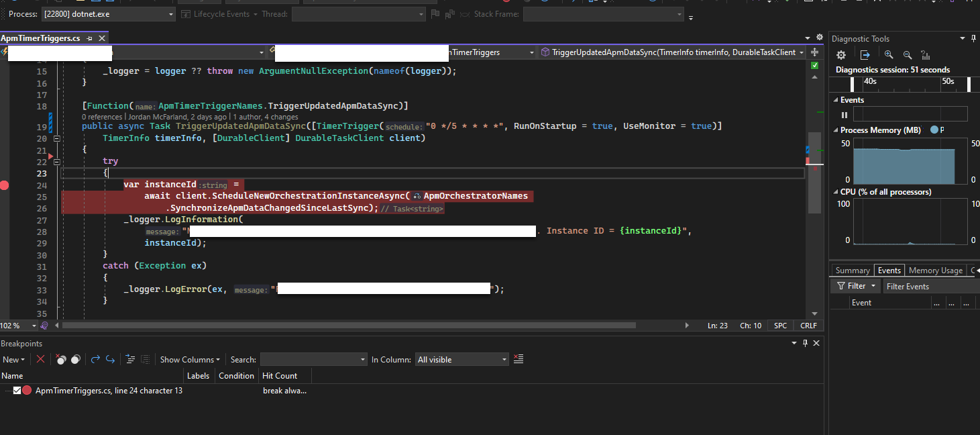The width and height of the screenshot is (980, 435).
Task: Pause event collection in Diagnostic Tools
Action: (844, 114)
